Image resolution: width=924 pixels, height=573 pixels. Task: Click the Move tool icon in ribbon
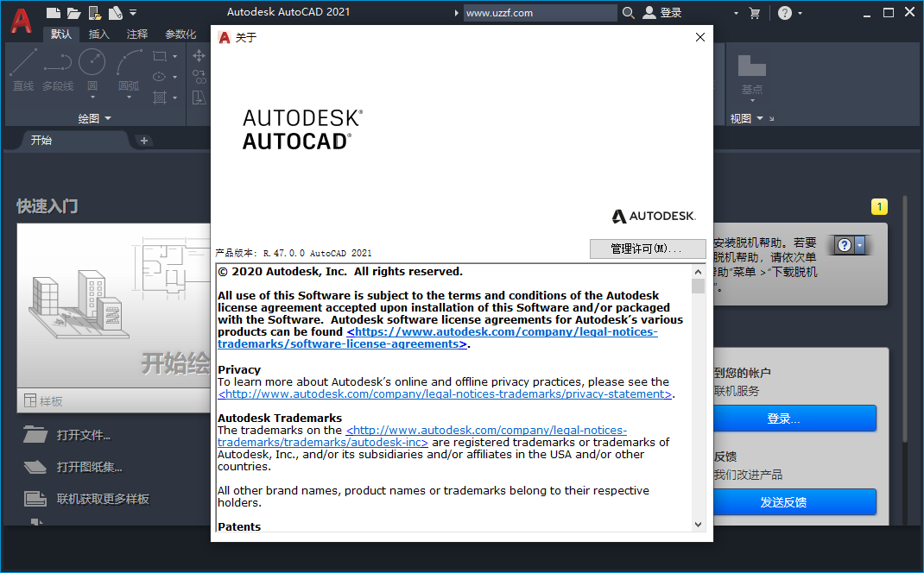198,55
